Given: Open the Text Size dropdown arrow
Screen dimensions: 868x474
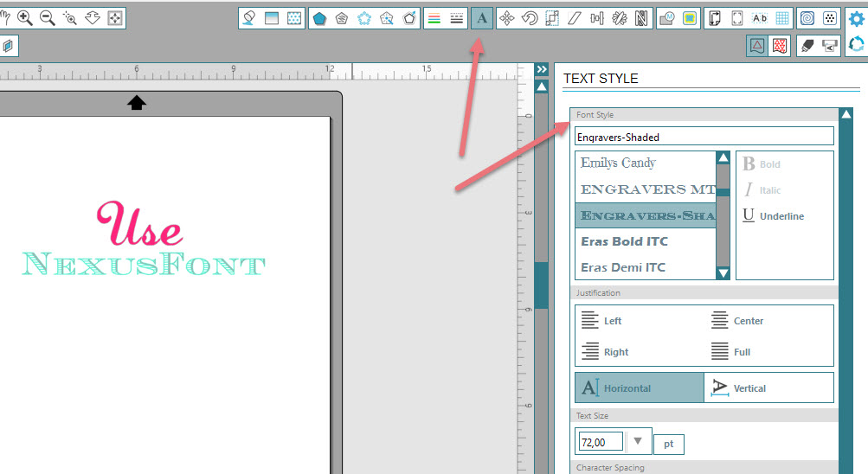Looking at the screenshot, I should [x=638, y=441].
